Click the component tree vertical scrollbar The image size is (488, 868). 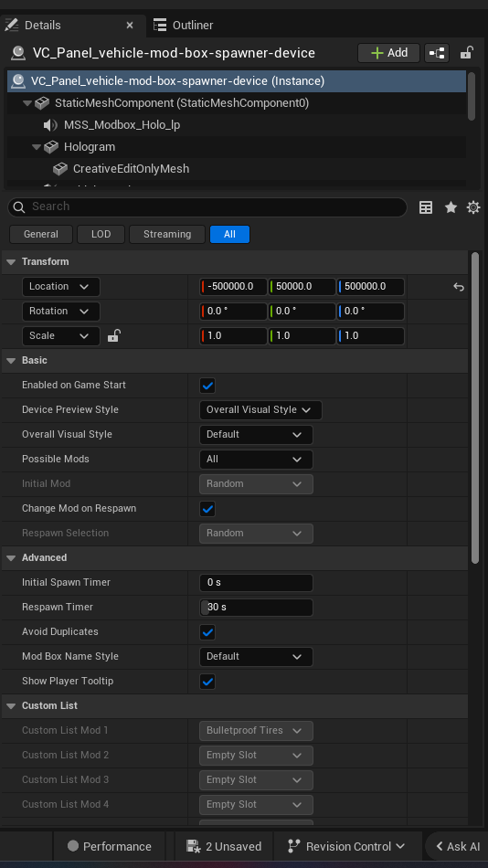[x=472, y=96]
